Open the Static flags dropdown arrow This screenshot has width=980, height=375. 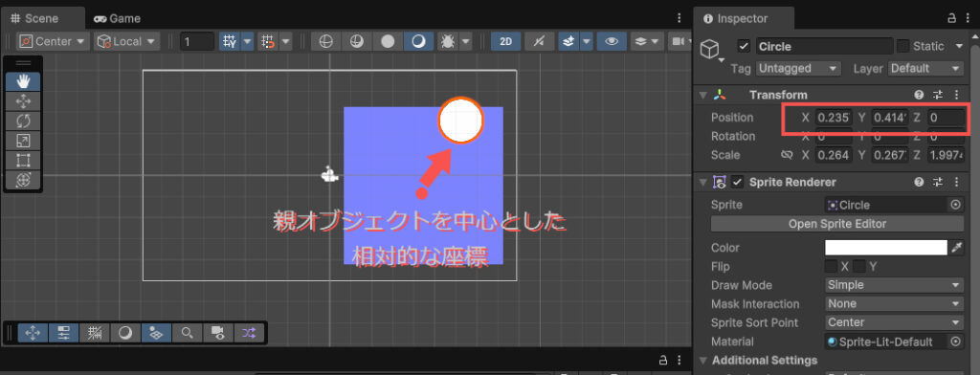click(x=959, y=46)
